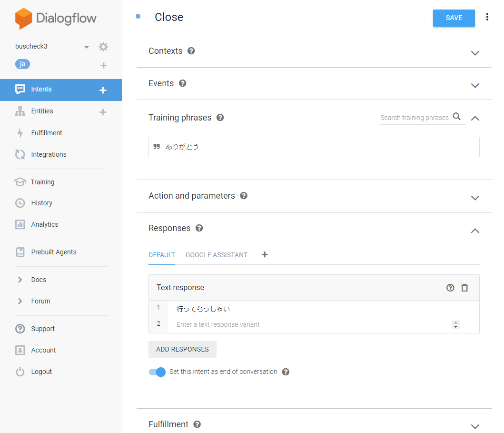Screen dimensions: 504x433
Task: Edit the ありがとう training phrase
Action: 314,147
